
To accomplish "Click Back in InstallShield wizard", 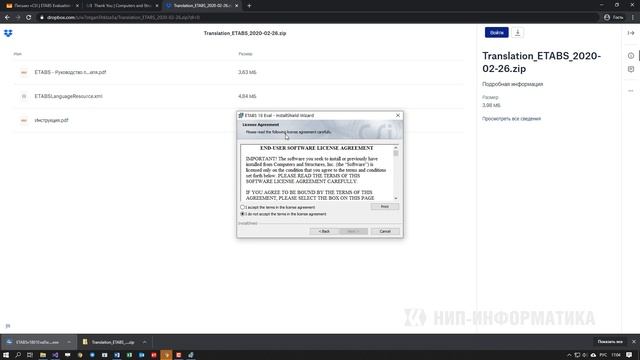I will [324, 231].
